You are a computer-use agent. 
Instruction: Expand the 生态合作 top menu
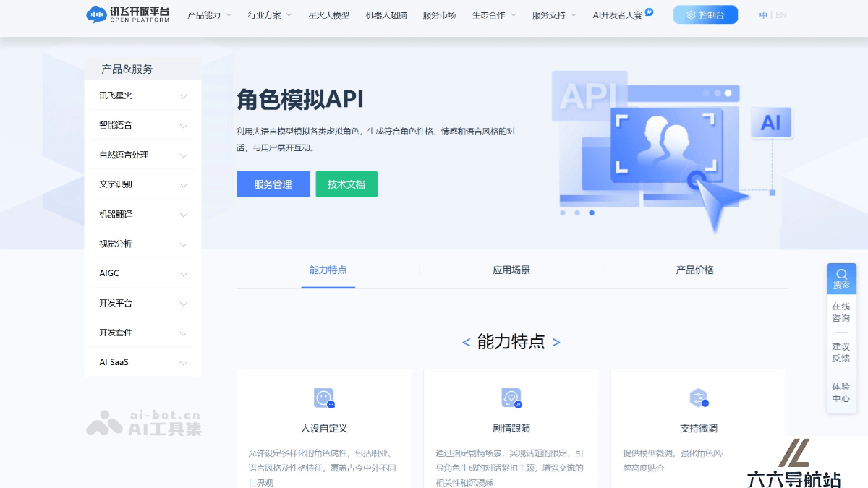point(494,14)
